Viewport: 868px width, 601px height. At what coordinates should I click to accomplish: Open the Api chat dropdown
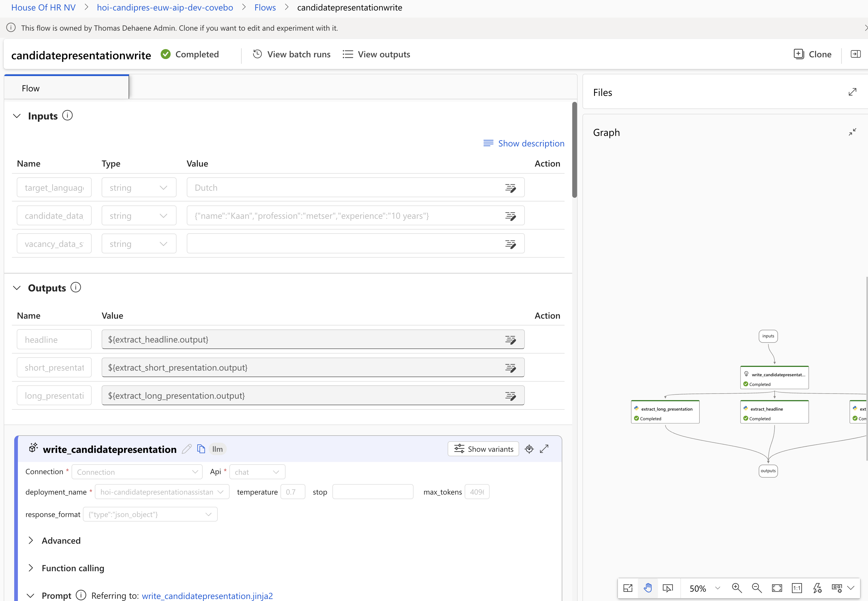click(x=257, y=472)
